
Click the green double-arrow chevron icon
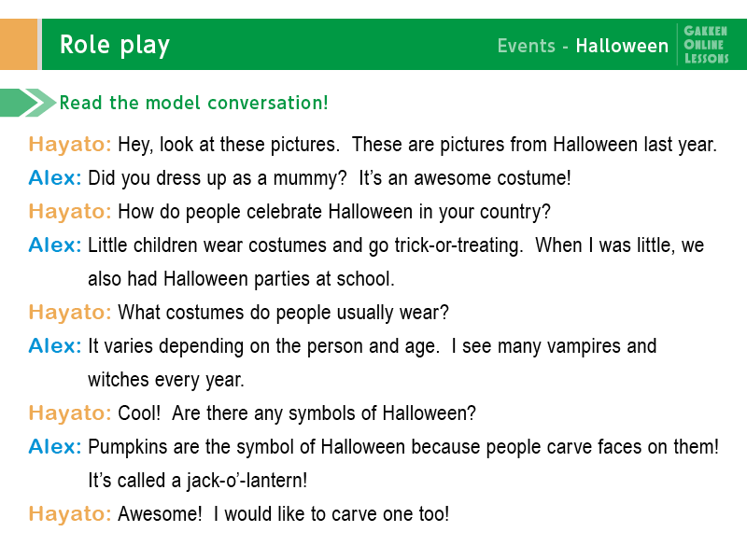pos(28,103)
